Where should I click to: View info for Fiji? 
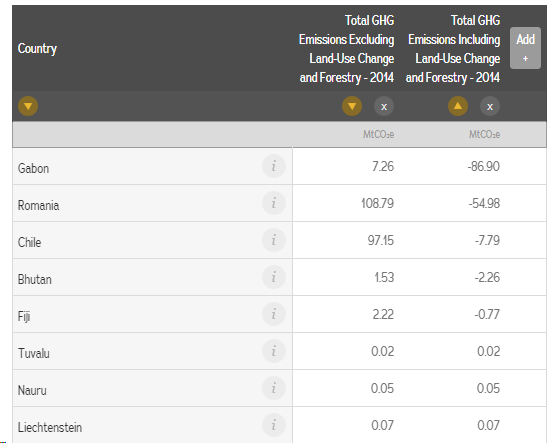point(274,314)
